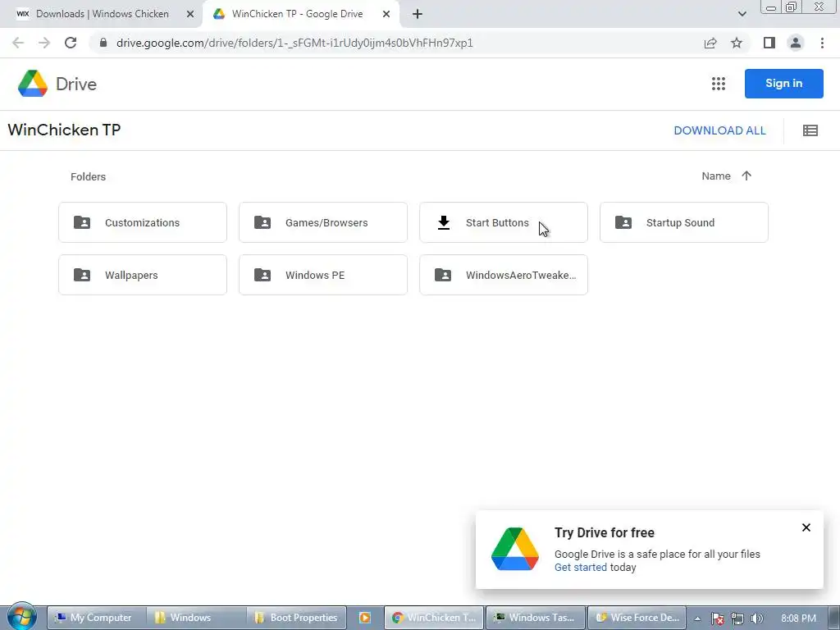Image resolution: width=840 pixels, height=630 pixels.
Task: Click the Action Center flag tray icon
Action: 717,619
